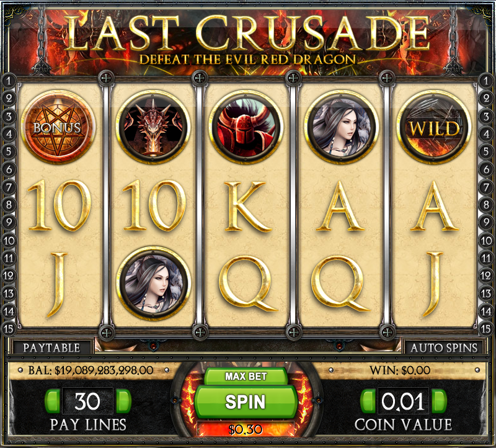
Task: Click the MAX BET button
Action: point(246,376)
